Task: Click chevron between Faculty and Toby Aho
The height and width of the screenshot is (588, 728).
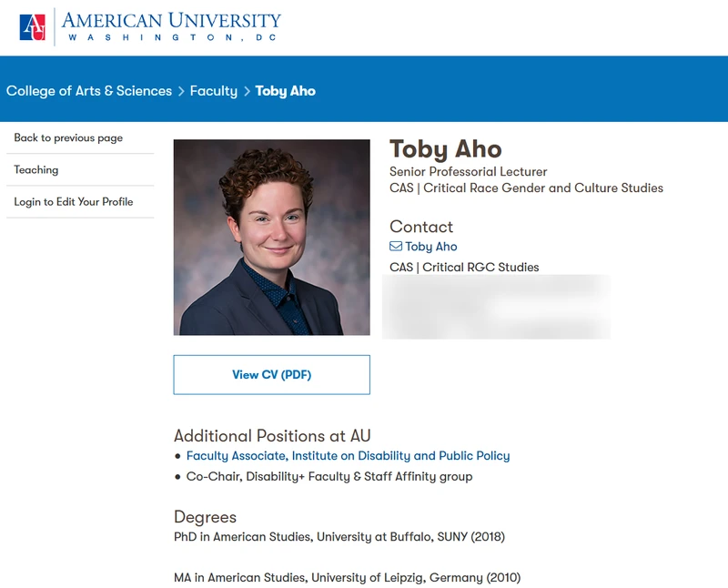Action: (x=247, y=92)
